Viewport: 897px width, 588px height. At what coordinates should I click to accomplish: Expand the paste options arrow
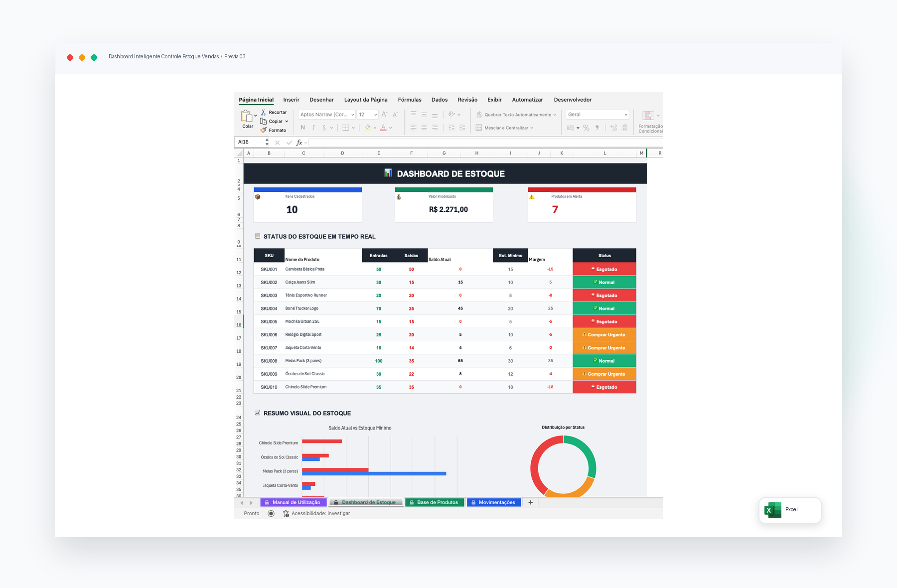256,116
